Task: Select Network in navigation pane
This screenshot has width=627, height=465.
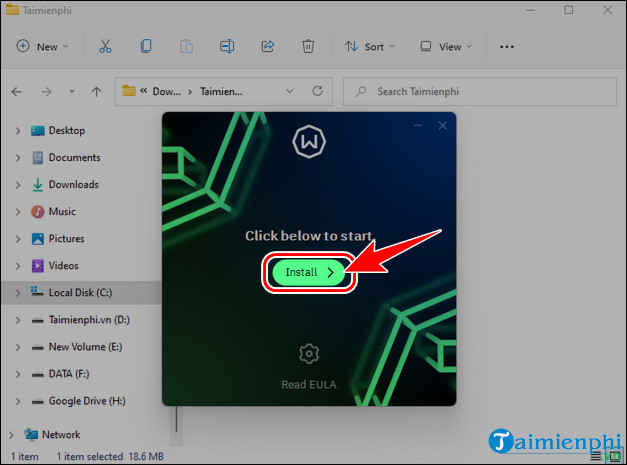Action: click(x=61, y=435)
